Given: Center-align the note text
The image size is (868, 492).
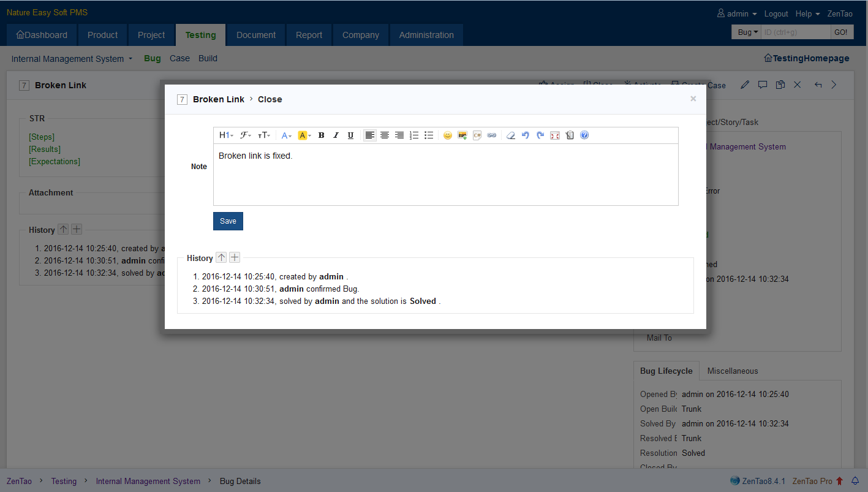Looking at the screenshot, I should coord(385,135).
